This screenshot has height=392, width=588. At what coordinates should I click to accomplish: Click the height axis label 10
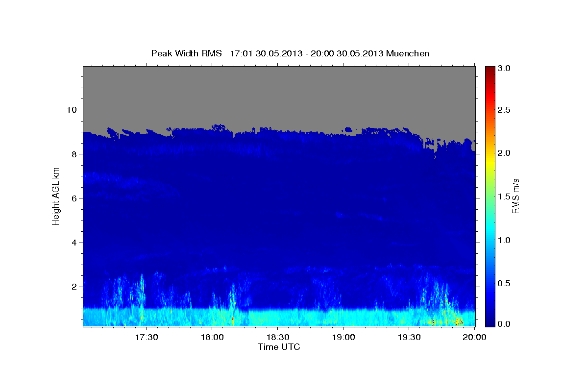(x=73, y=110)
